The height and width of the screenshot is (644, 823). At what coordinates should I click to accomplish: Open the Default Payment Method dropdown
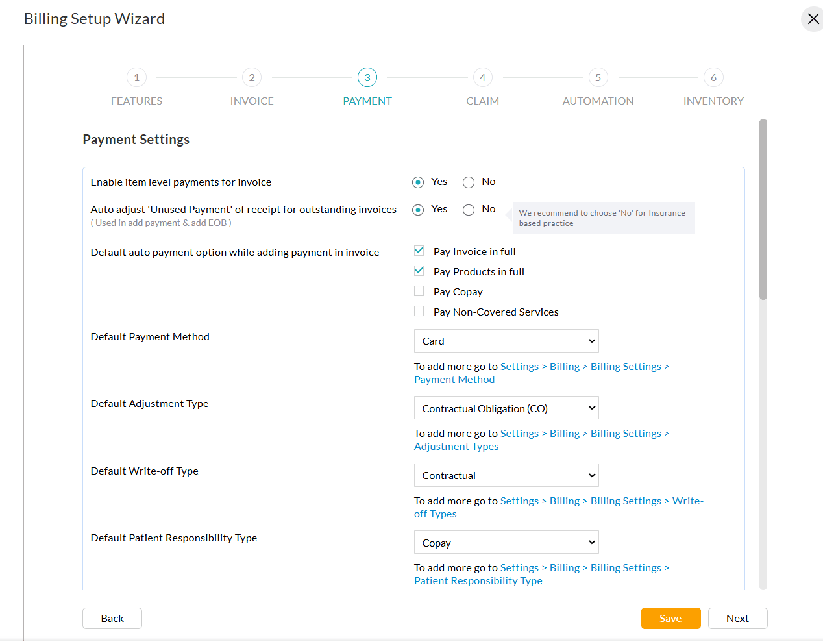pos(506,340)
